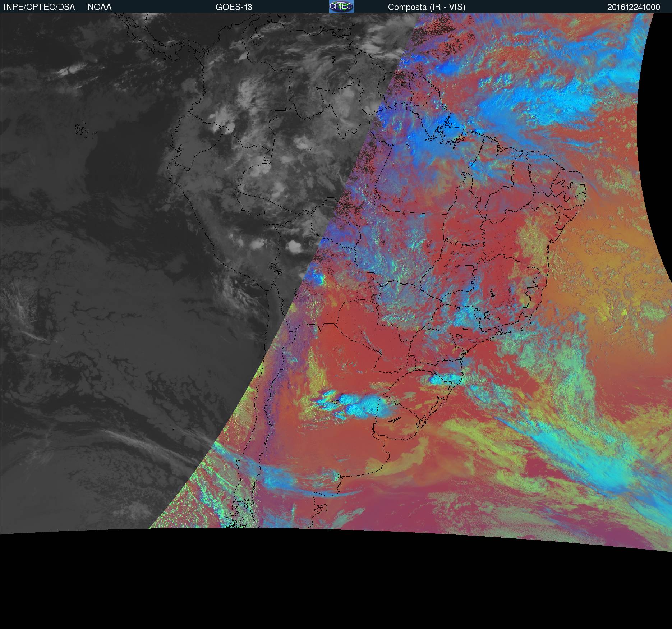Click the INPE/CPTEC/DSA header label
The height and width of the screenshot is (629, 672).
click(39, 7)
